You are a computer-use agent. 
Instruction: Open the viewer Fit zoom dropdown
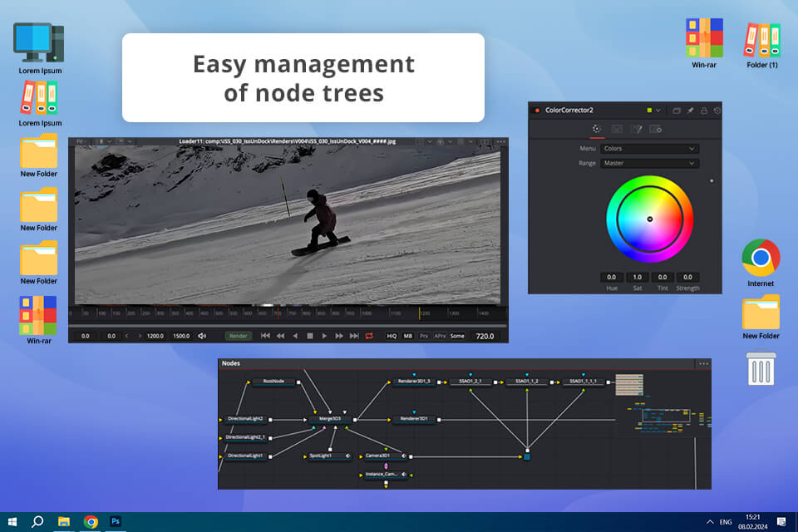(x=82, y=141)
